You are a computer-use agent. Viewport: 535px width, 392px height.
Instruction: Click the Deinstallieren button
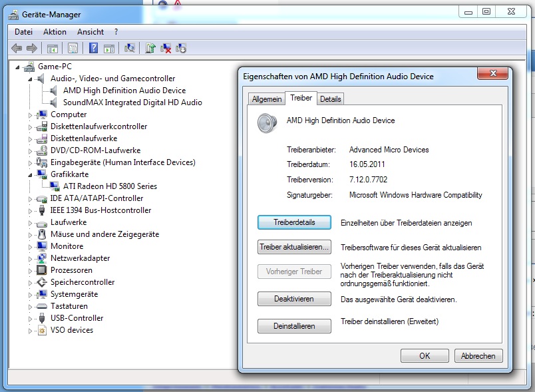(294, 326)
